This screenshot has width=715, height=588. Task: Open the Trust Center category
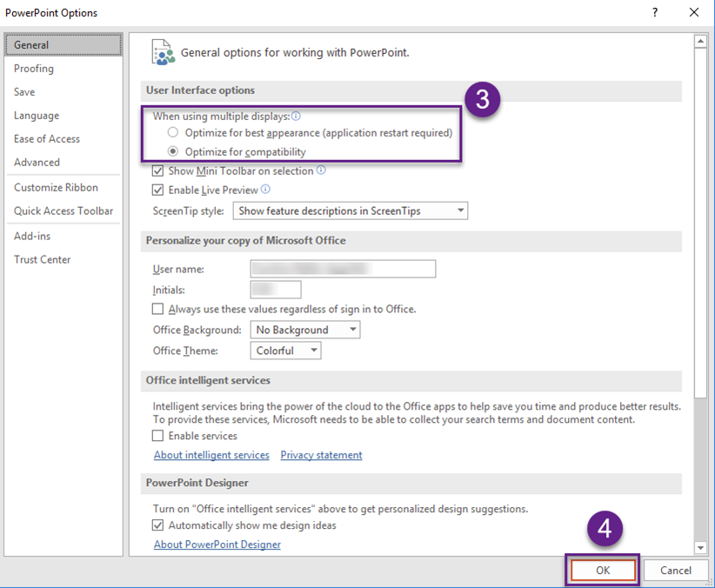[63, 259]
